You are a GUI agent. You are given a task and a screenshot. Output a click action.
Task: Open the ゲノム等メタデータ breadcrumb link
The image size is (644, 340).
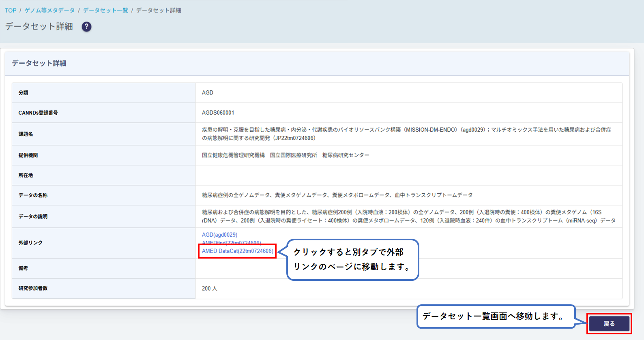[49, 11]
